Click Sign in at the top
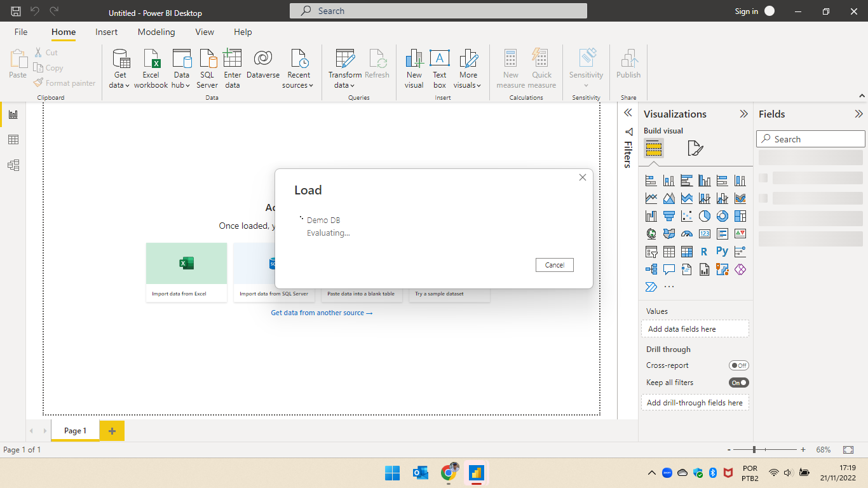Viewport: 868px width, 488px height. [x=747, y=11]
